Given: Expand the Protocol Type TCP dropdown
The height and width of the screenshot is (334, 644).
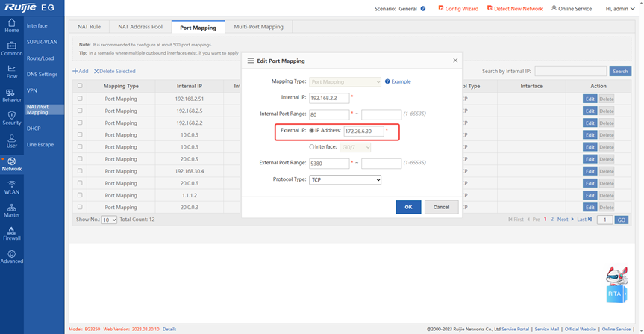Looking at the screenshot, I should (345, 180).
